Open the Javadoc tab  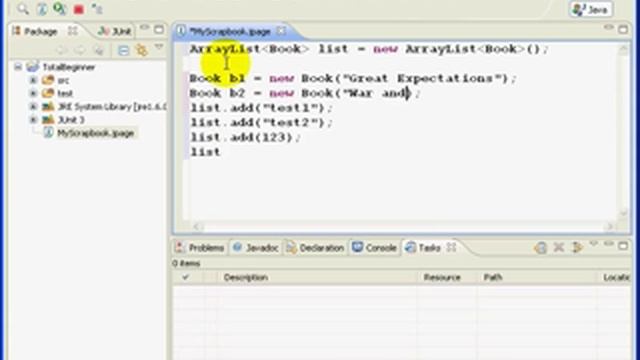pos(256,248)
